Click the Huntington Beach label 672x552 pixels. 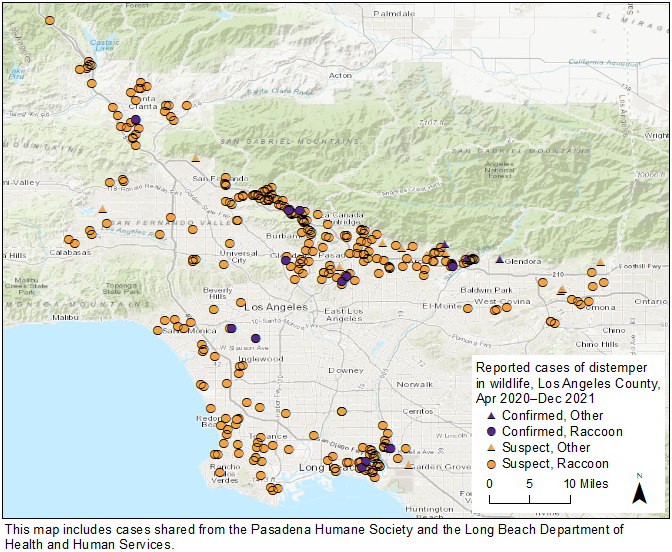[x=429, y=512]
